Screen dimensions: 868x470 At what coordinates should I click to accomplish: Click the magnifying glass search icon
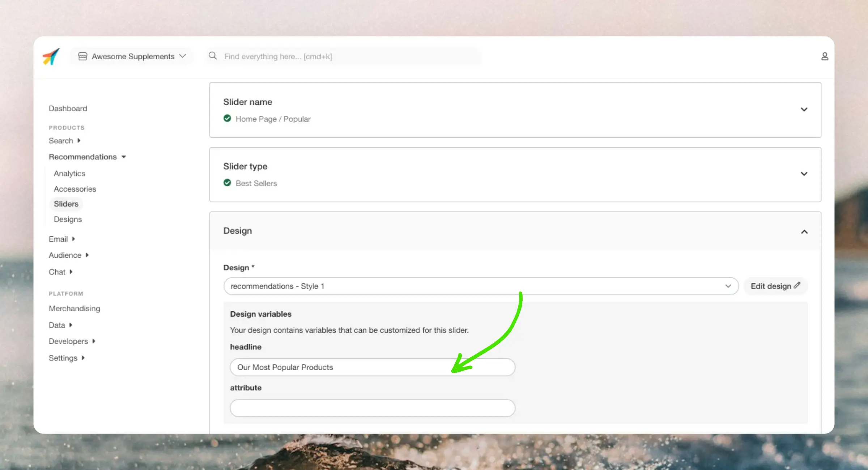pos(213,56)
